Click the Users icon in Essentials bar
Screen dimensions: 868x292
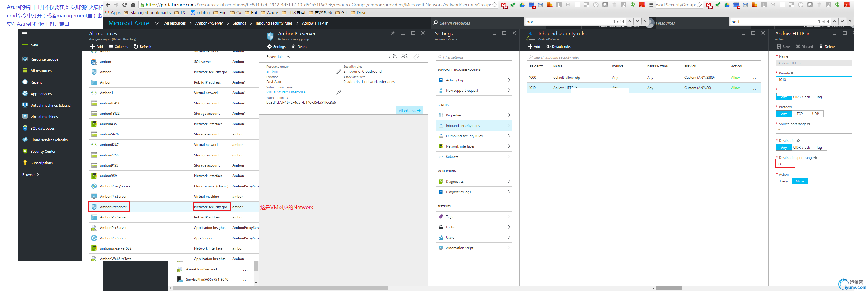405,57
